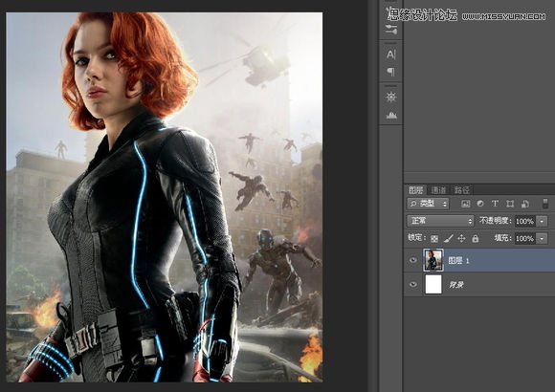Click the 填充: label
555x392 pixels.
[503, 238]
